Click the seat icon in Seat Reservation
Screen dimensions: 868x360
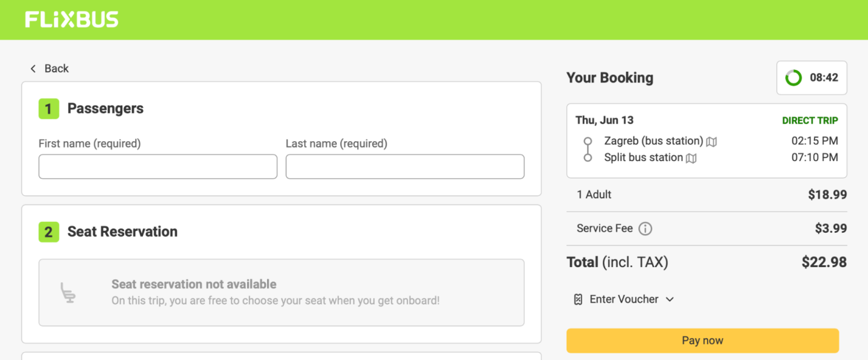click(x=68, y=292)
